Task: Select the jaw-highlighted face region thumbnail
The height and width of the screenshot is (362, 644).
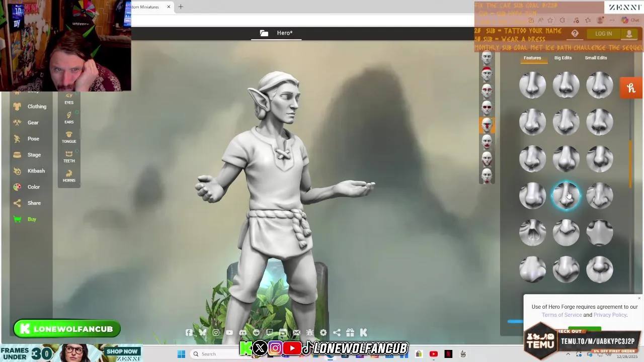Action: 487,159
